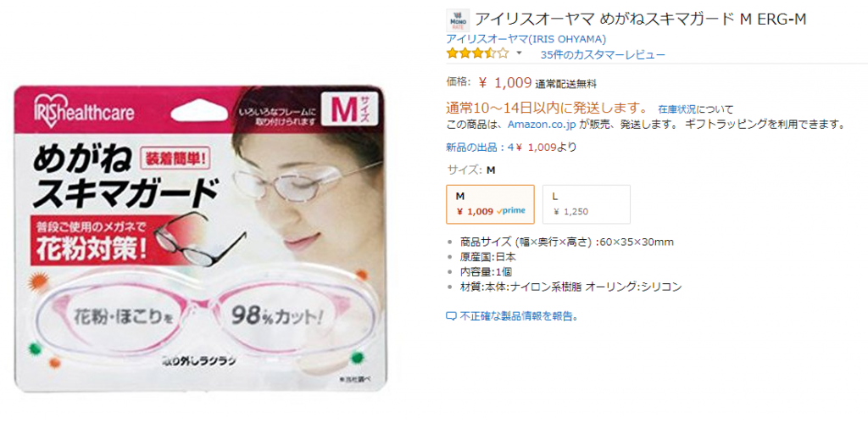Visit the アイリスオーヤマ(IRIS OHYAMA) brand link
Screen dimensions: 868x423
(526, 39)
